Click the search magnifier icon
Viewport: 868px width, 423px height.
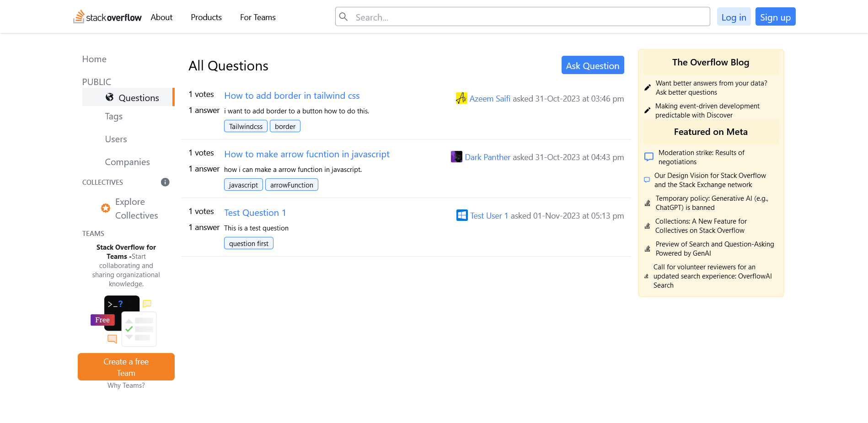click(343, 16)
